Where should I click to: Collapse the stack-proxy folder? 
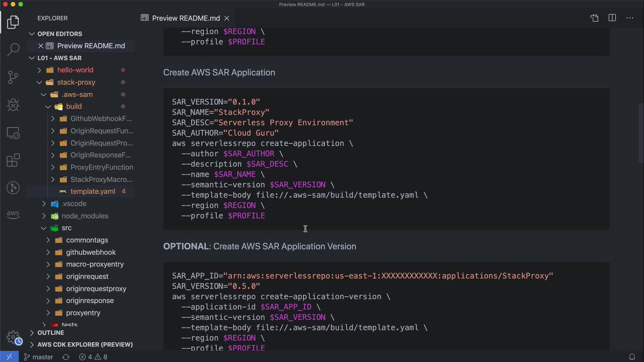[76, 82]
